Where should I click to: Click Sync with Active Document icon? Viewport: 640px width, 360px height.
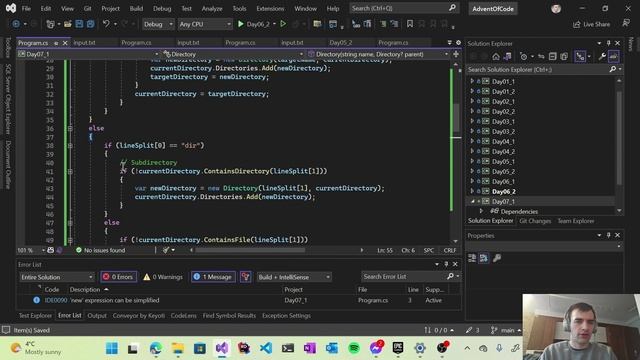pos(541,56)
